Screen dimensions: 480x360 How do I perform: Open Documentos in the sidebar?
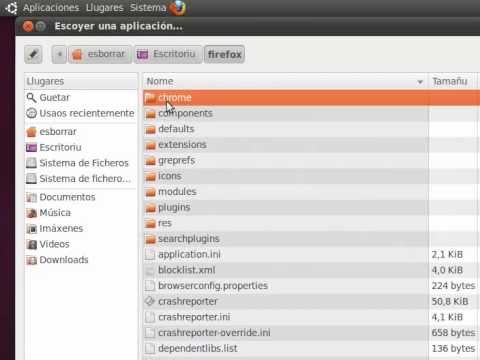click(x=81, y=197)
